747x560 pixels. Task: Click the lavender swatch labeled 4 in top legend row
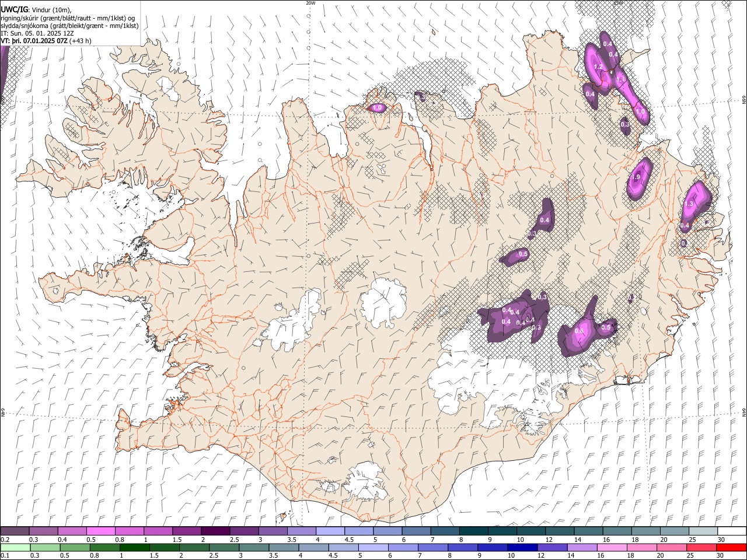[330, 531]
